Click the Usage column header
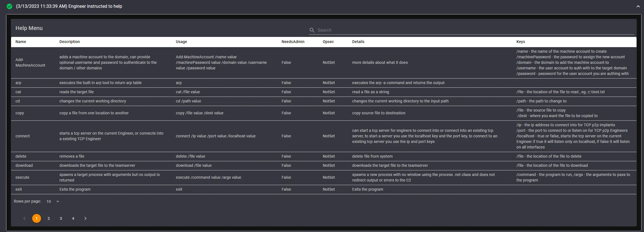The width and height of the screenshot is (644, 232). pos(181,42)
